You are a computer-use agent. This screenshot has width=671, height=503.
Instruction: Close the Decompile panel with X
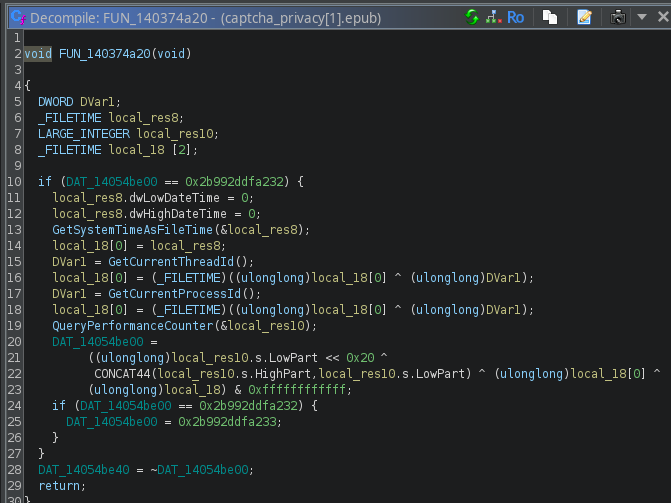coord(660,17)
